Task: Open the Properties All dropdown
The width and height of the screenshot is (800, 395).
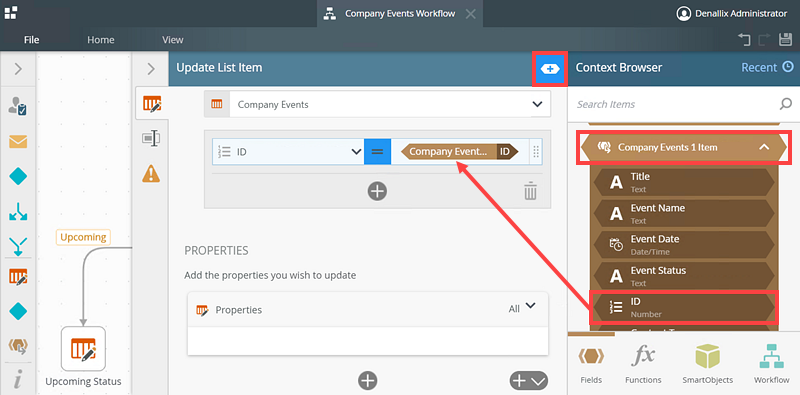Action: (x=522, y=308)
